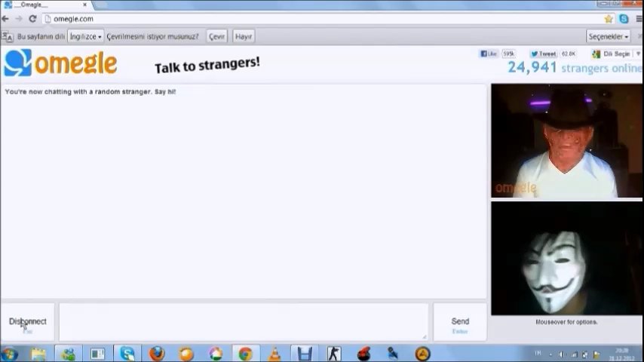Click the 'Mouseover for options.' text
This screenshot has height=362, width=644.
[x=566, y=322]
